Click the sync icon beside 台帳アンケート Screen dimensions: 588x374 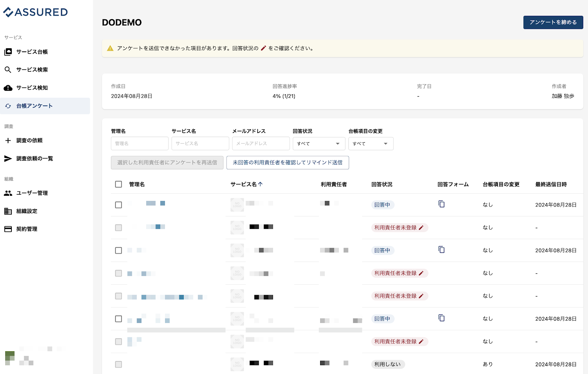coord(8,106)
